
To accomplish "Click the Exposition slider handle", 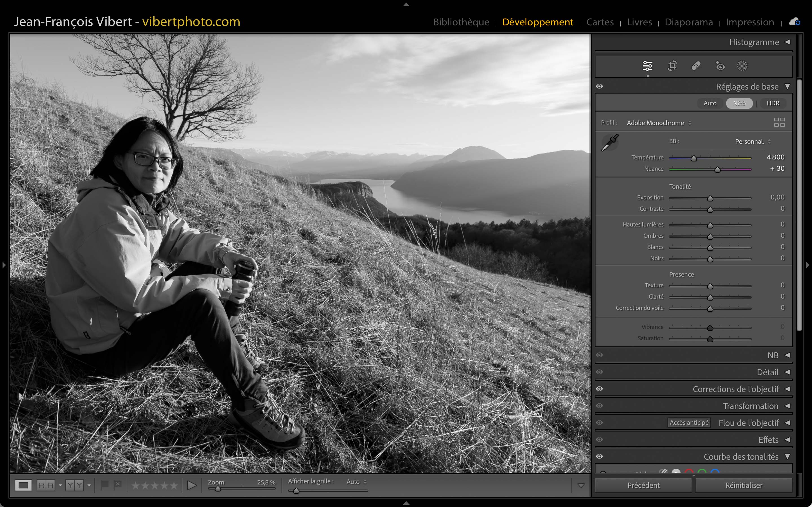I will (x=710, y=199).
